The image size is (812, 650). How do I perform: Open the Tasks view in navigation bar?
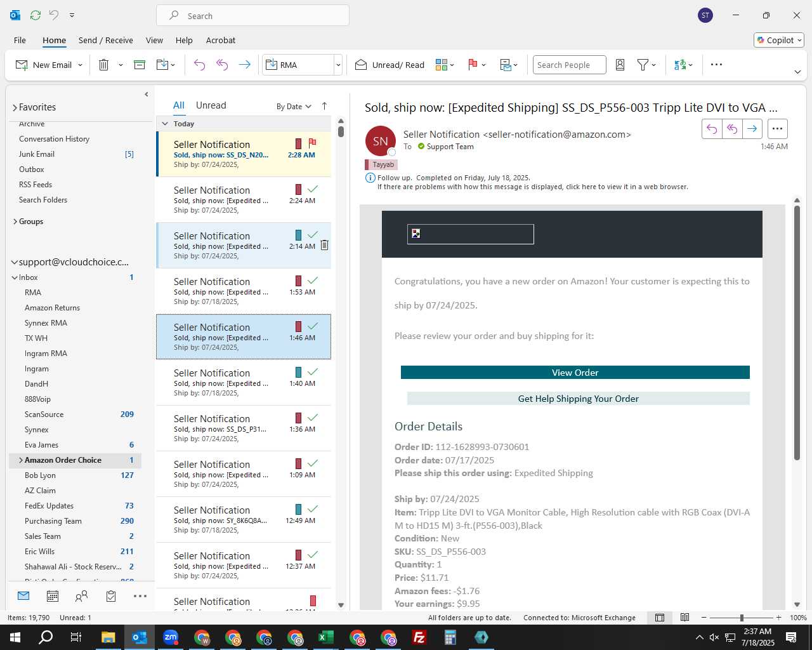click(111, 596)
